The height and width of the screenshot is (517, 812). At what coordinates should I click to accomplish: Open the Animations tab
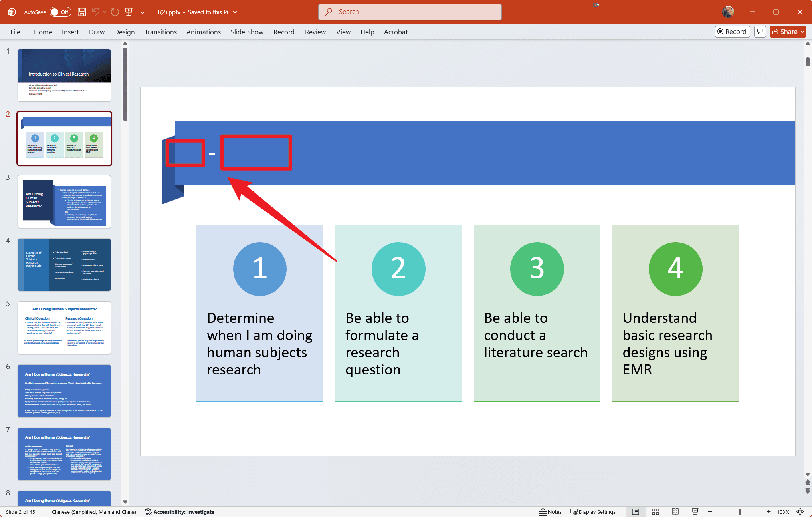204,32
